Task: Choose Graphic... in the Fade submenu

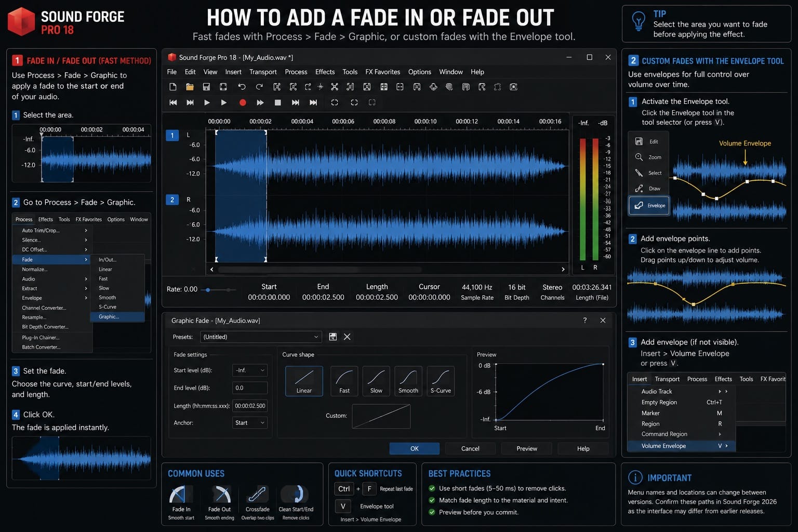Action: click(x=117, y=316)
